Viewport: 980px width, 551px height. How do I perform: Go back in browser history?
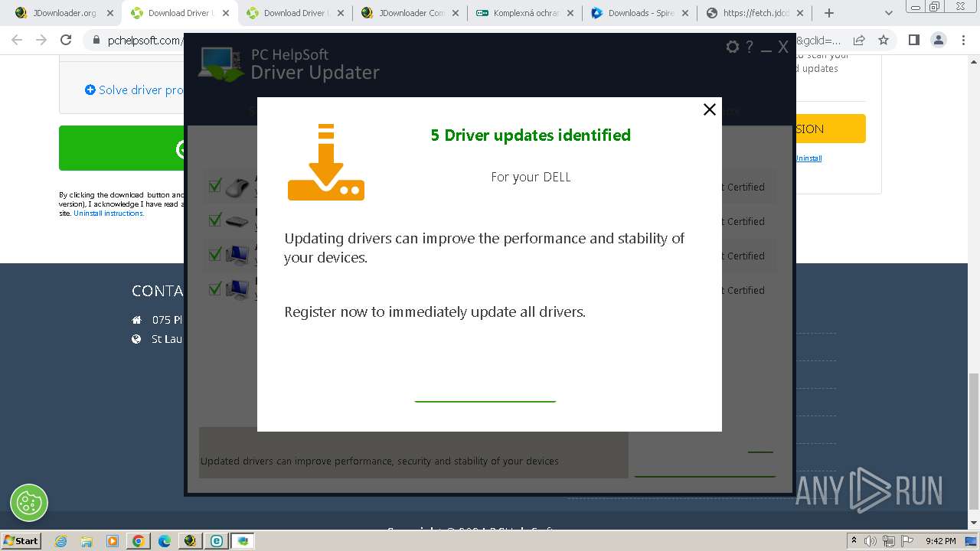click(17, 40)
